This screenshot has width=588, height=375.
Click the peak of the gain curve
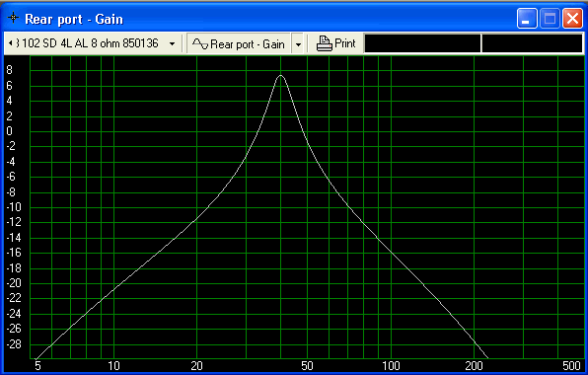[280, 76]
